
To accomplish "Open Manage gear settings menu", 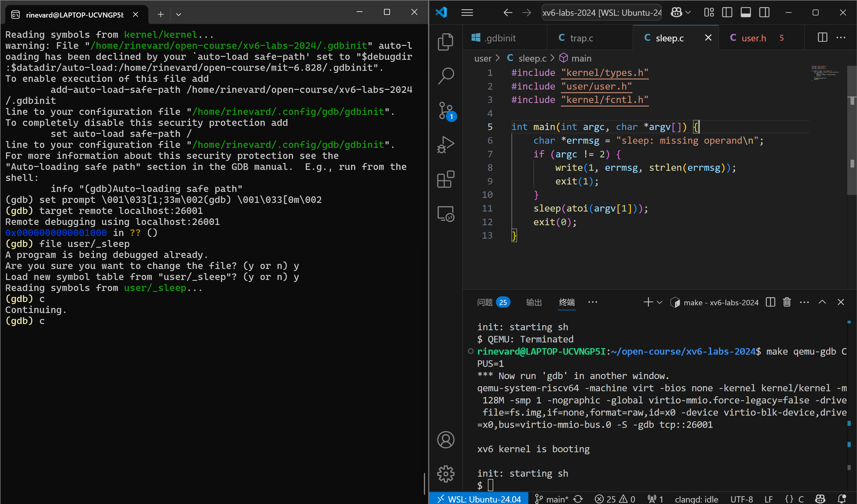I will [x=446, y=474].
